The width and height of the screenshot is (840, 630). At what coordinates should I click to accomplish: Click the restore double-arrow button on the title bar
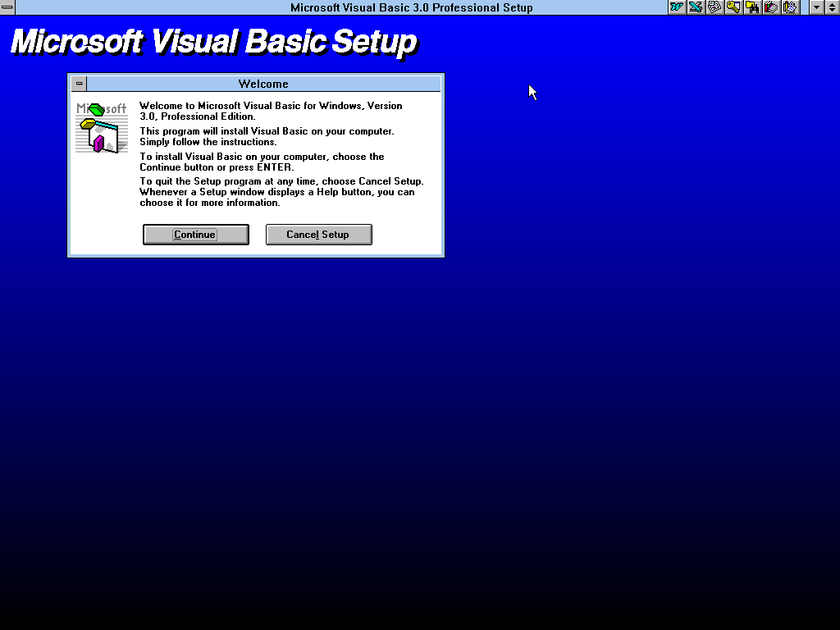click(833, 7)
